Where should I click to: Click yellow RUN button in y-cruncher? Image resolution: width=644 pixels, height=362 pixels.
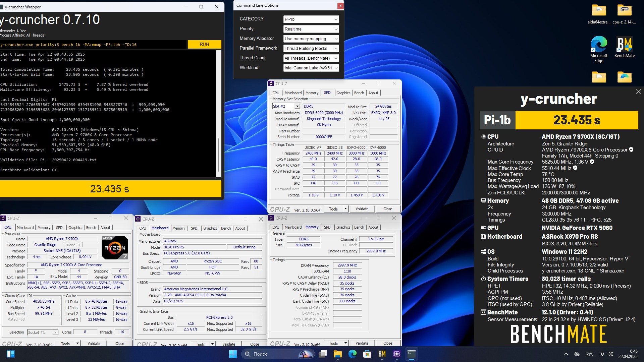click(204, 44)
